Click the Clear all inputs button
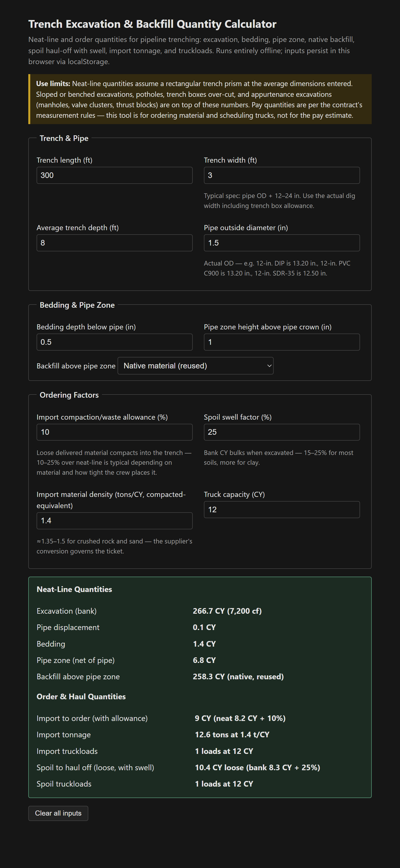 point(58,813)
